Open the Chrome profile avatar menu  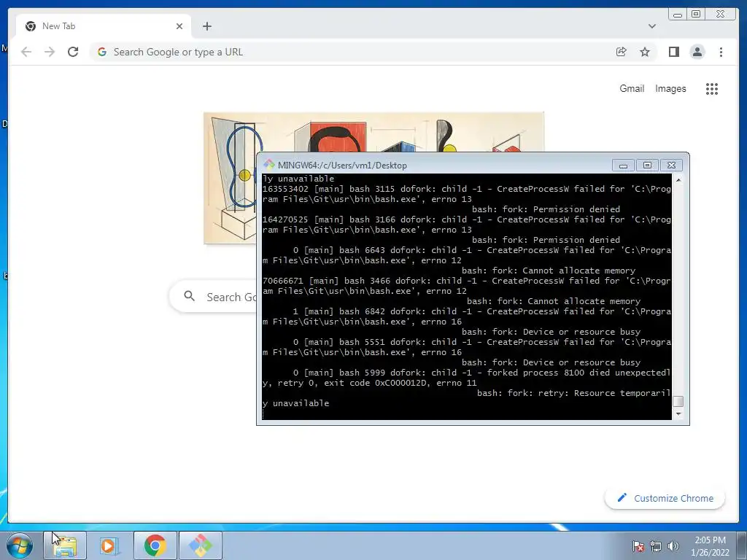pos(697,52)
